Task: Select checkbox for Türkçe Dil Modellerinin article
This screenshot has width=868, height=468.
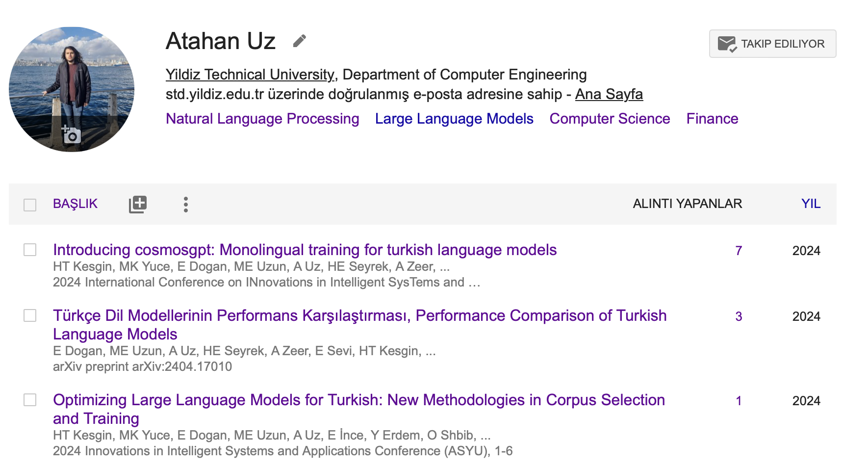Action: 30,315
